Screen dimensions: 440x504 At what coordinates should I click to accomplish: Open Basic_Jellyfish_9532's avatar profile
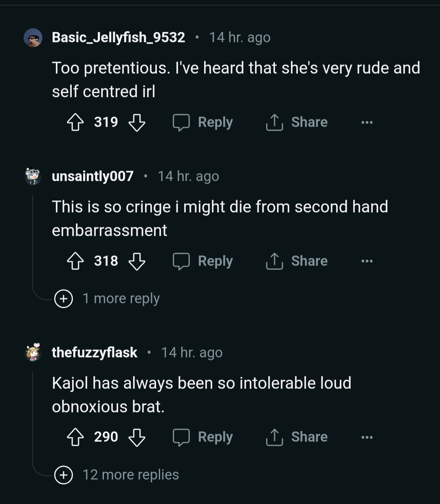click(33, 38)
